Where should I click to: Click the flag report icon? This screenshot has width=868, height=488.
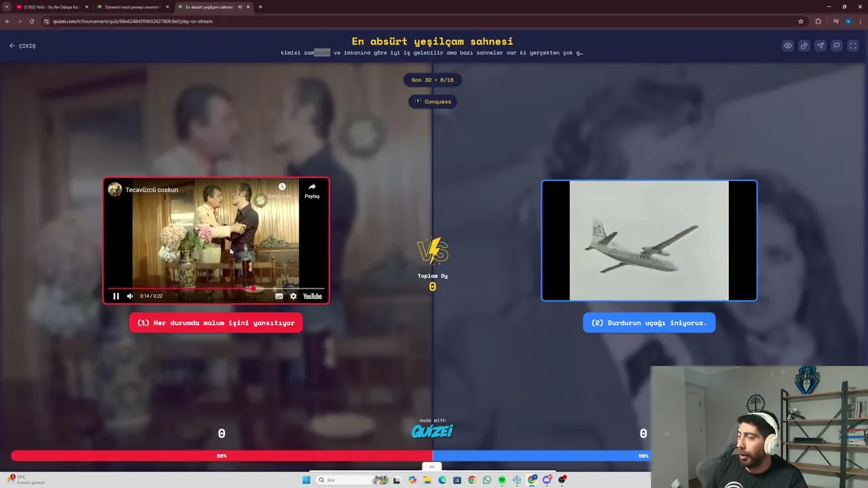tap(837, 46)
